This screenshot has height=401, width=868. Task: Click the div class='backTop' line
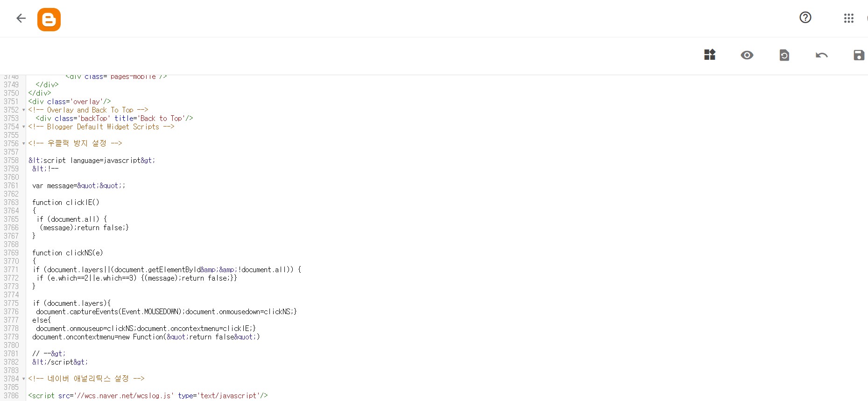[114, 119]
